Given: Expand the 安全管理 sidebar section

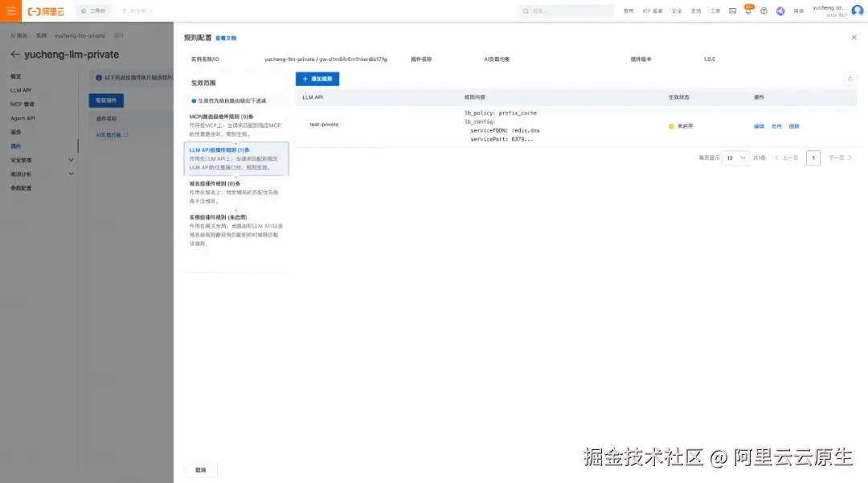Looking at the screenshot, I should [42, 160].
